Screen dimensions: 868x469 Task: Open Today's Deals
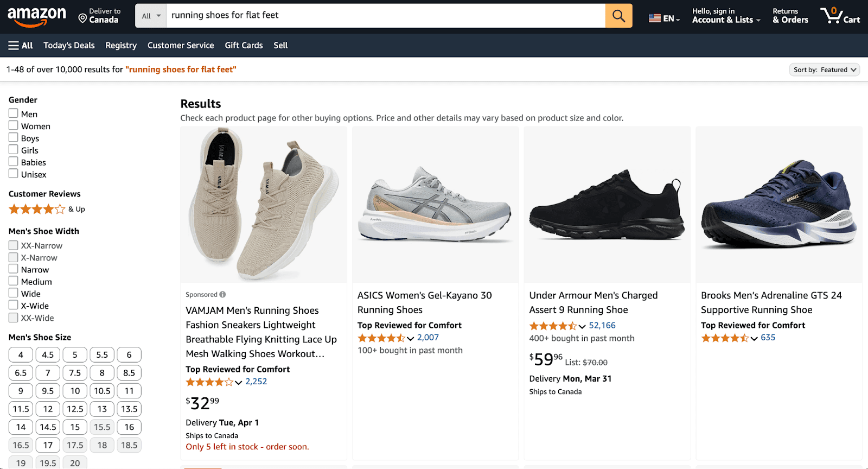tap(68, 45)
